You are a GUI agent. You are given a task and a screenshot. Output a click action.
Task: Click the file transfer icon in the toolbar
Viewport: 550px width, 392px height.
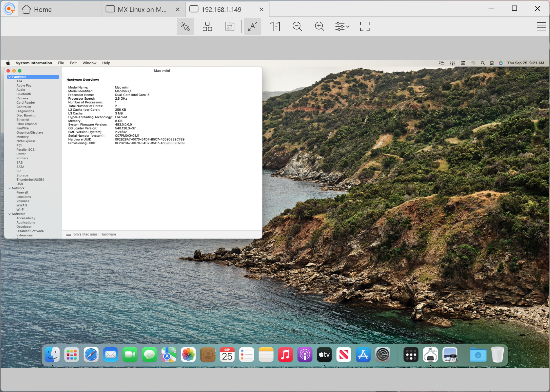coord(229,26)
